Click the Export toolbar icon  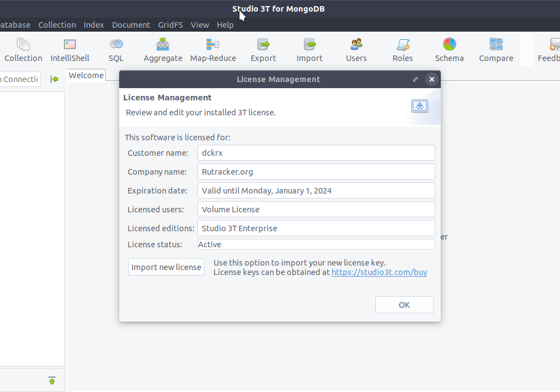pyautogui.click(x=263, y=50)
